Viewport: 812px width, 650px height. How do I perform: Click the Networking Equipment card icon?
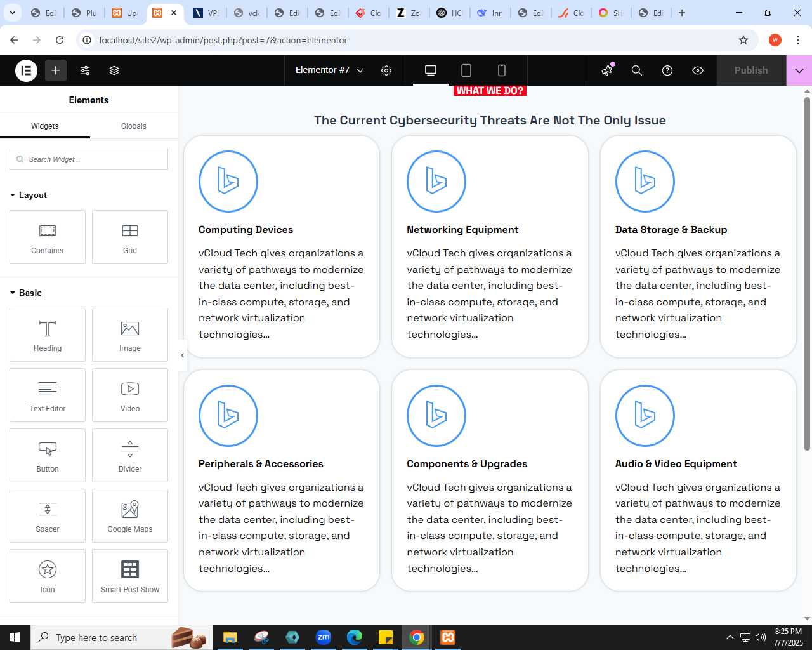pos(436,182)
